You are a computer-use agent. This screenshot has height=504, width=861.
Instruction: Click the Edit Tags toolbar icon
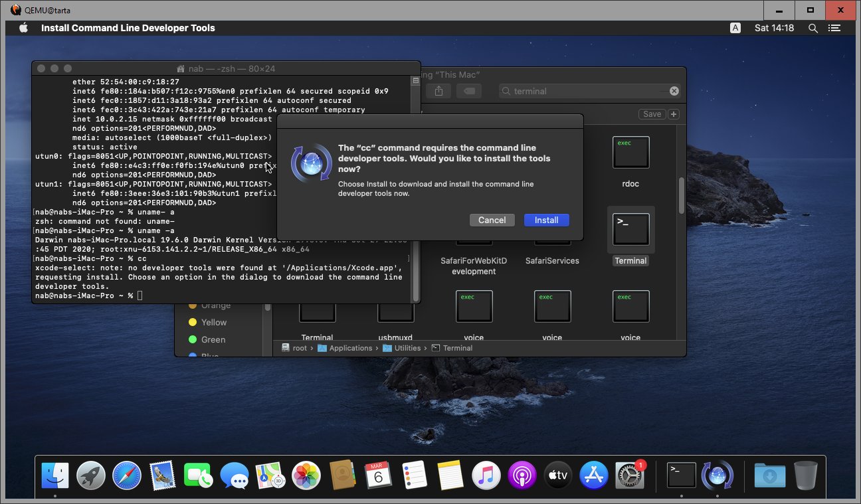[468, 91]
